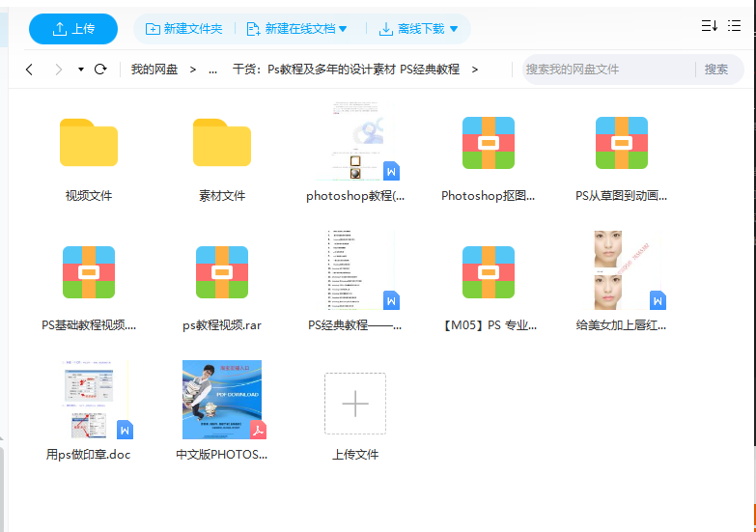The width and height of the screenshot is (756, 532).
Task: Select the 视频文件 folder icon
Action: [x=89, y=142]
